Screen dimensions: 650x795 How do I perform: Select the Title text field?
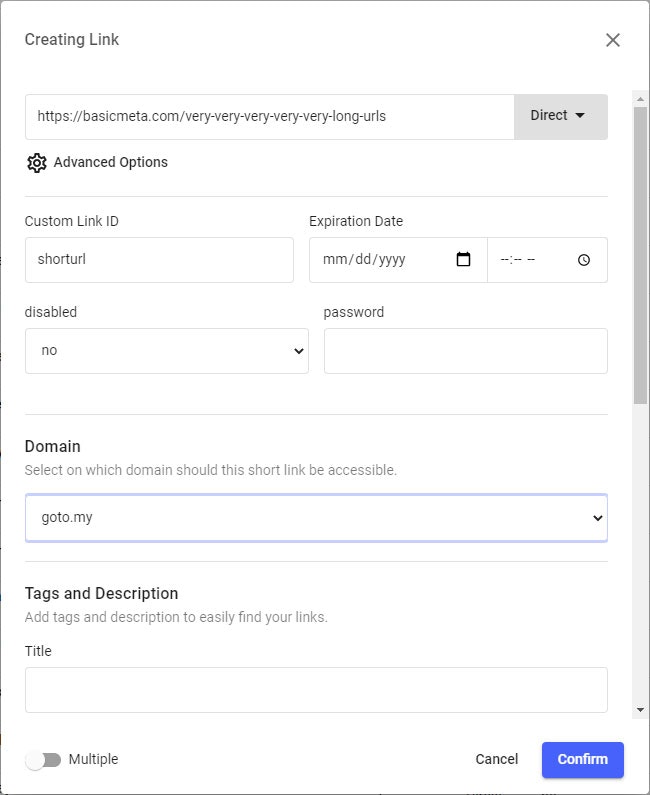point(316,690)
